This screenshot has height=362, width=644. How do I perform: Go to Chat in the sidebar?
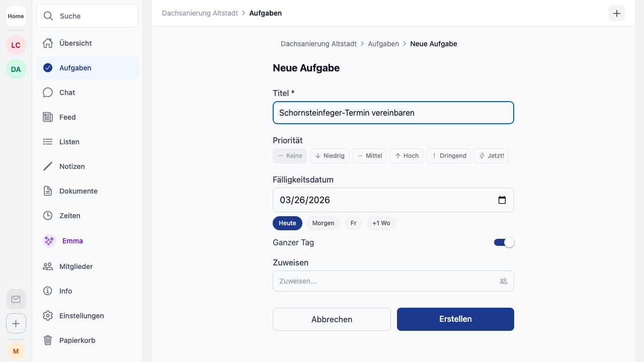tap(67, 93)
